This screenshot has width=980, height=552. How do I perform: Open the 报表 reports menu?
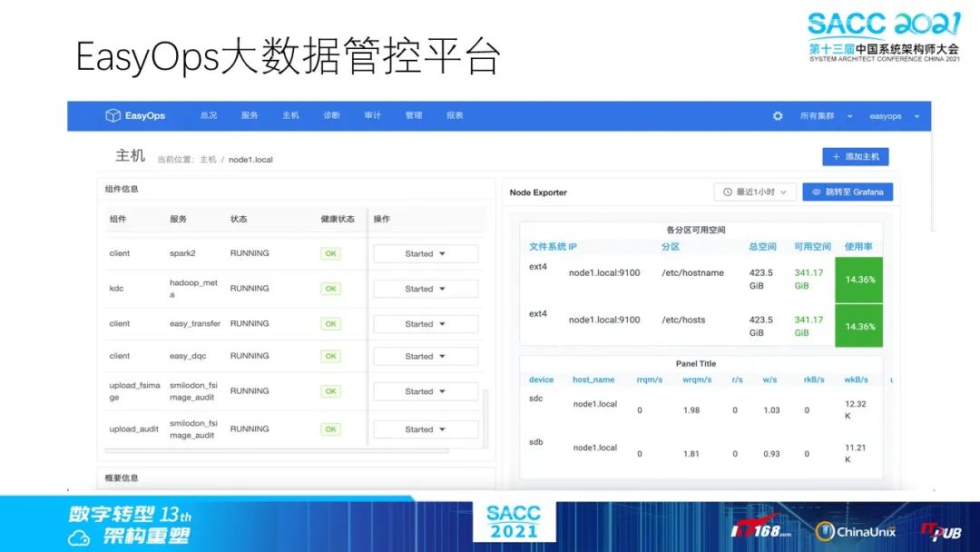point(455,115)
